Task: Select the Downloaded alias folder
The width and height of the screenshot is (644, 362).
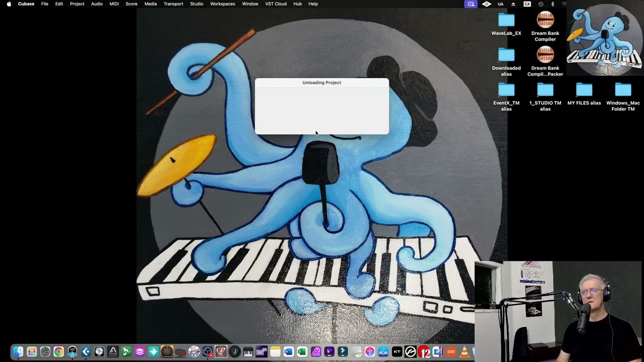Action: click(506, 62)
